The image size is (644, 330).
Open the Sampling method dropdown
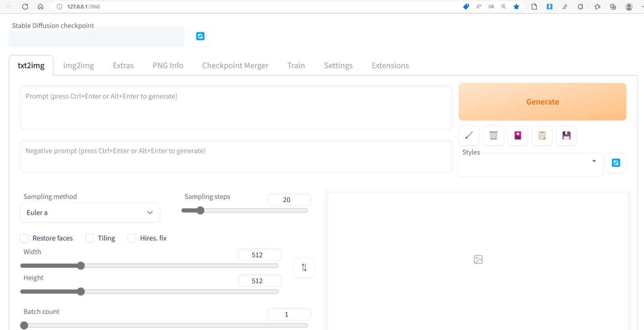90,213
